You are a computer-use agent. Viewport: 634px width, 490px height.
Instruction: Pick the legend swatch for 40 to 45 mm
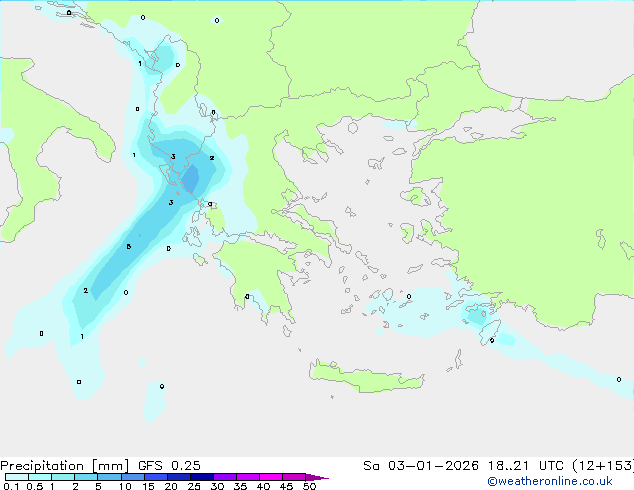[x=271, y=477]
